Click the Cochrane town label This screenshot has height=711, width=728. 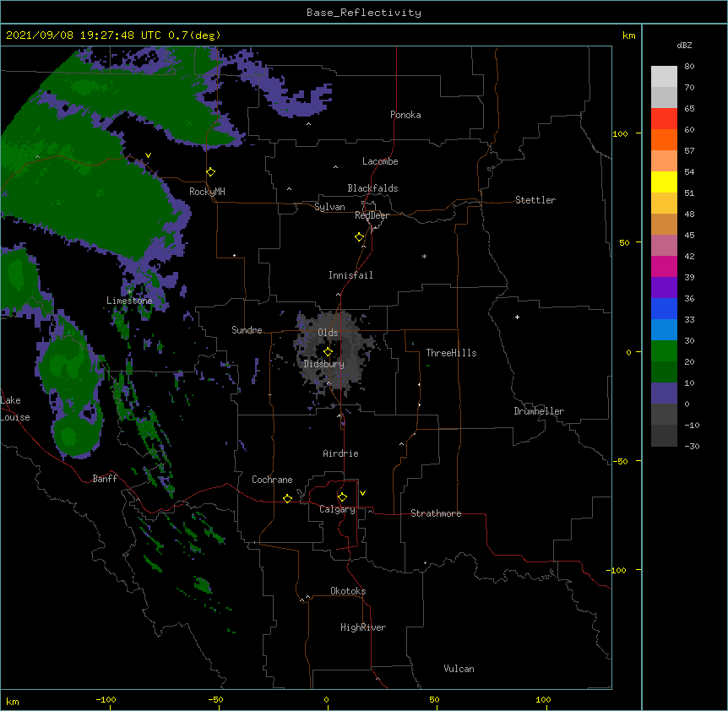coord(272,480)
